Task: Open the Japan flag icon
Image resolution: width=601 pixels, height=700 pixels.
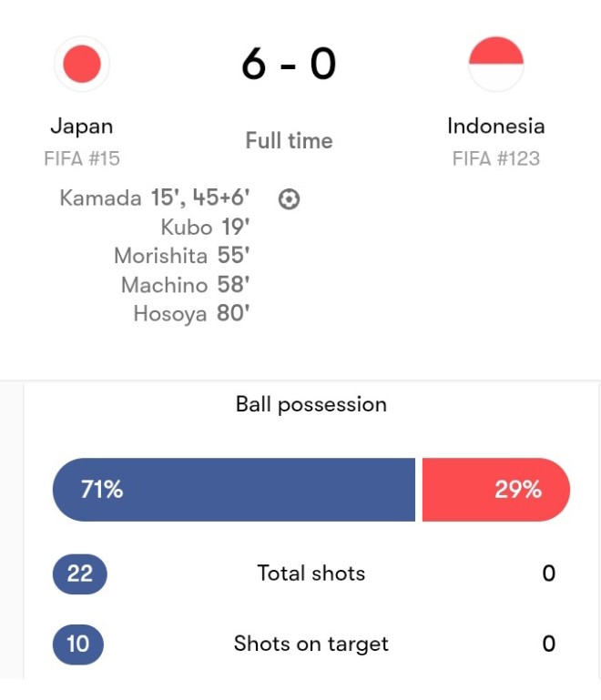Action: pyautogui.click(x=82, y=64)
